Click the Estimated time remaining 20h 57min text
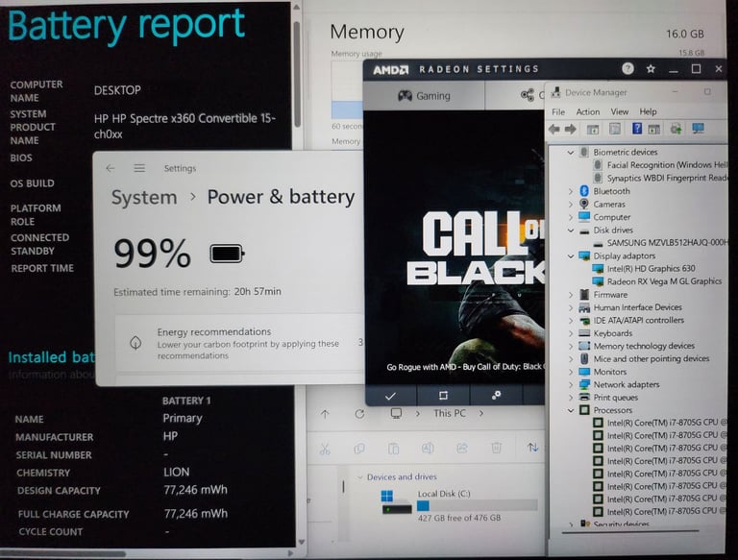 pyautogui.click(x=197, y=292)
